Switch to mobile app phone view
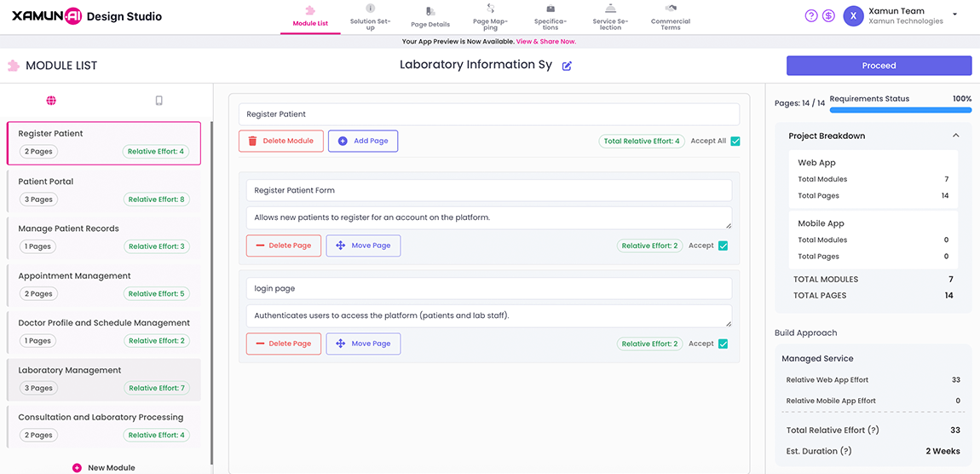 click(x=159, y=100)
